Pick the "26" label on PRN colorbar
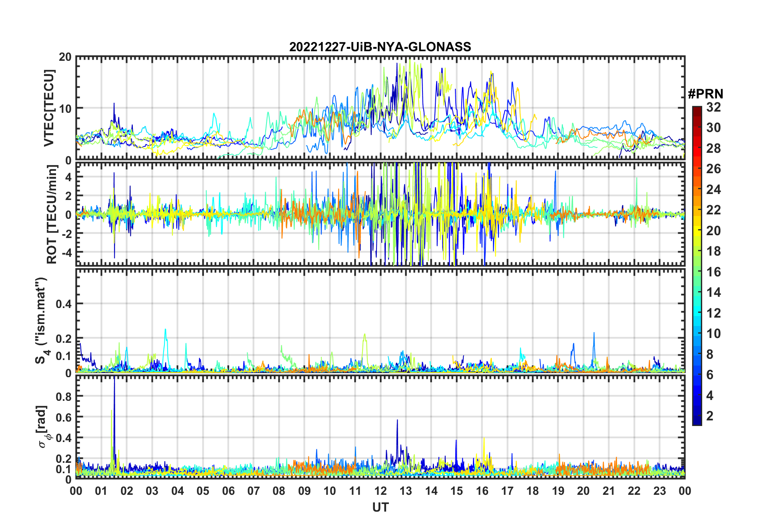 coord(713,169)
